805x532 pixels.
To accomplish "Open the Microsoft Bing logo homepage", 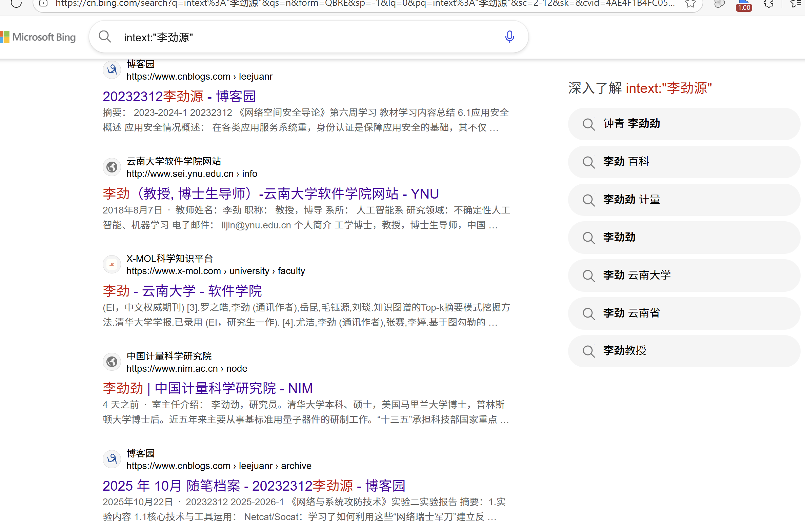I will (x=38, y=37).
